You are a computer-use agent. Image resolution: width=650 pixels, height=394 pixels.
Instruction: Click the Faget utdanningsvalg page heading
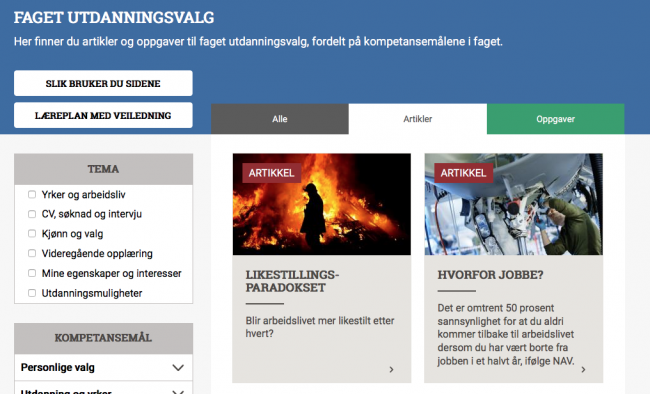click(114, 17)
